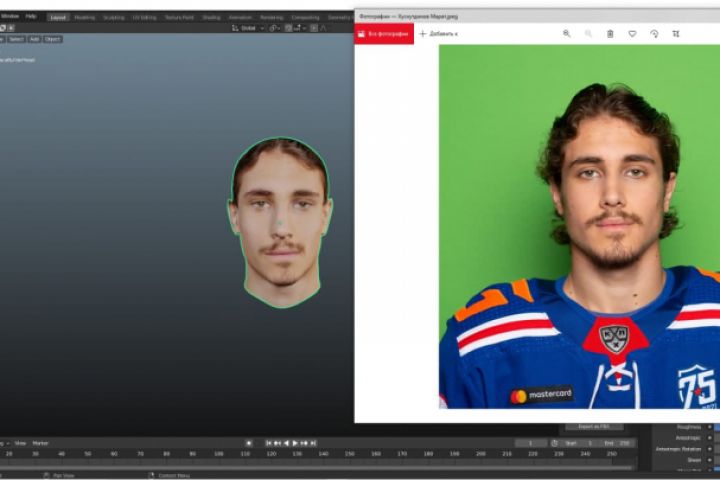Switch to Texture Paint workspace tab
Image resolution: width=720 pixels, height=480 pixels.
180,17
